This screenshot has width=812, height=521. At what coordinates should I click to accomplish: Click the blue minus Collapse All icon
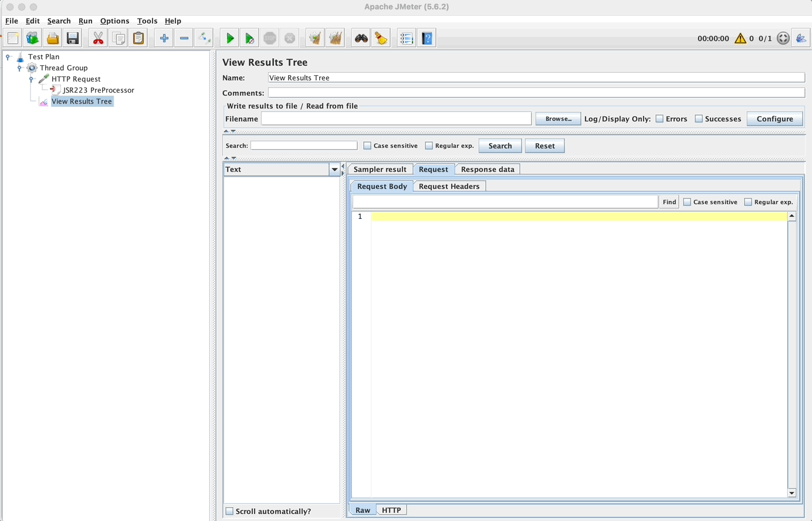click(184, 39)
